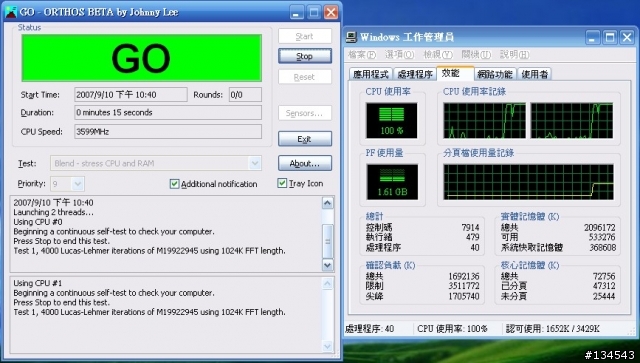Click the Stop button in ORTHOS
Viewport: 640px width, 363px height.
pos(304,56)
